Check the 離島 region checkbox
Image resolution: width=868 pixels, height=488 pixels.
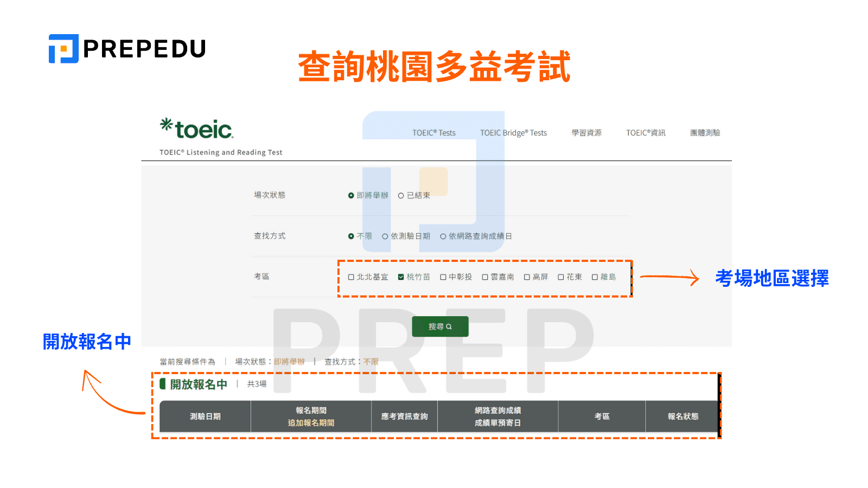595,277
